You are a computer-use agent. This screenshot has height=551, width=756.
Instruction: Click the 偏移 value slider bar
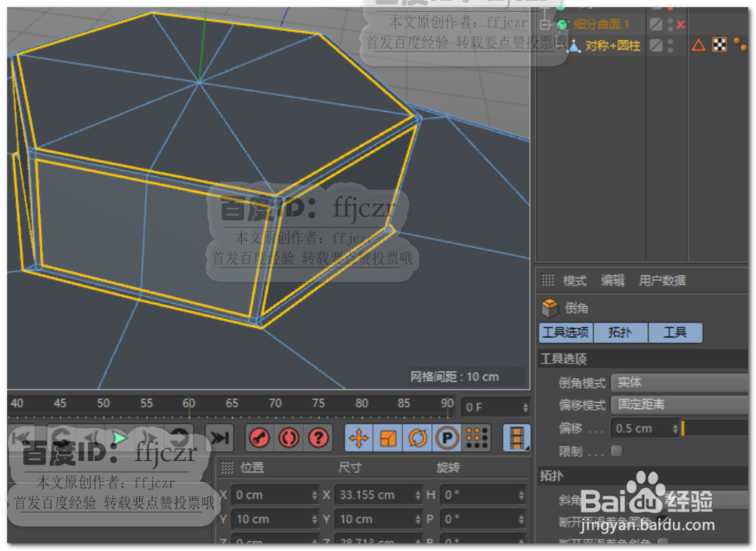714,428
